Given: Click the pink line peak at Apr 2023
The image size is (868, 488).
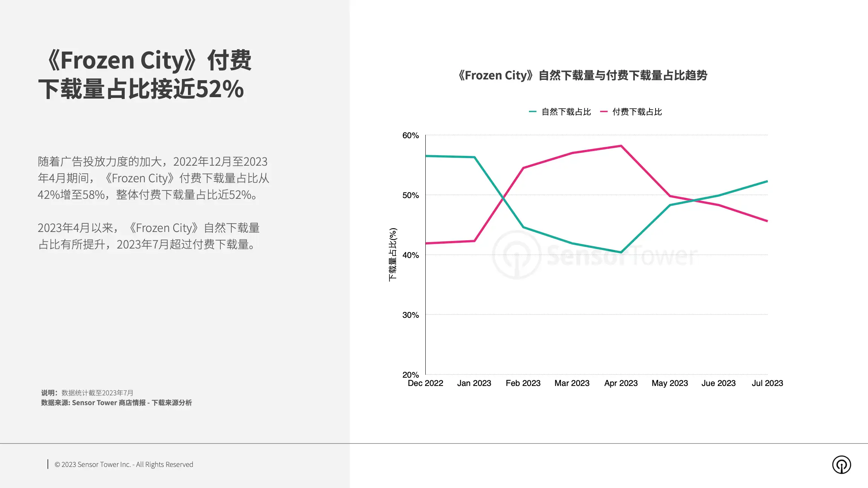Looking at the screenshot, I should [621, 146].
